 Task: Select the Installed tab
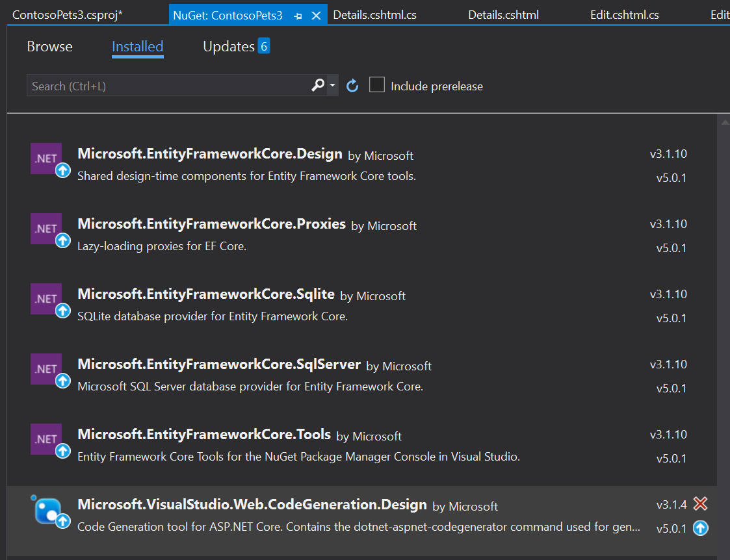[137, 47]
